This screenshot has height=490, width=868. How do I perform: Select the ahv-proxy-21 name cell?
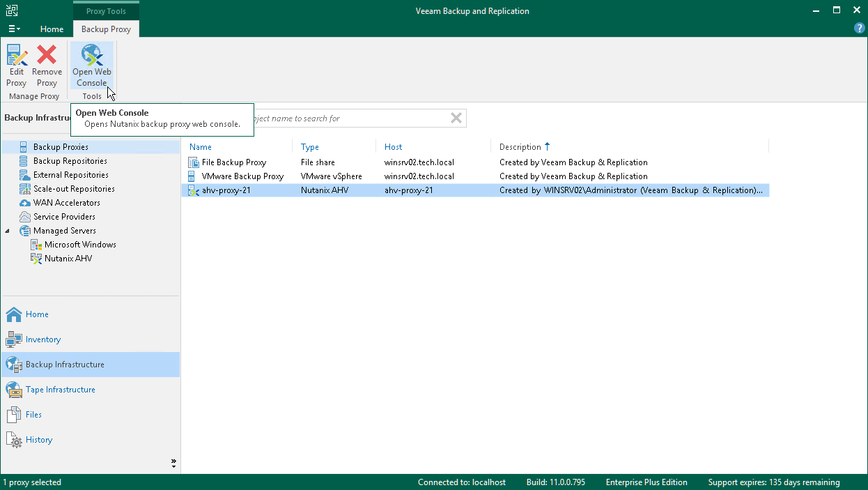pyautogui.click(x=226, y=190)
